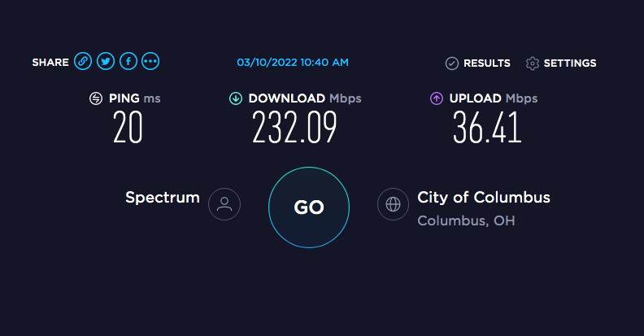Image resolution: width=644 pixels, height=336 pixels.
Task: Click the download arrow icon
Action: (235, 98)
